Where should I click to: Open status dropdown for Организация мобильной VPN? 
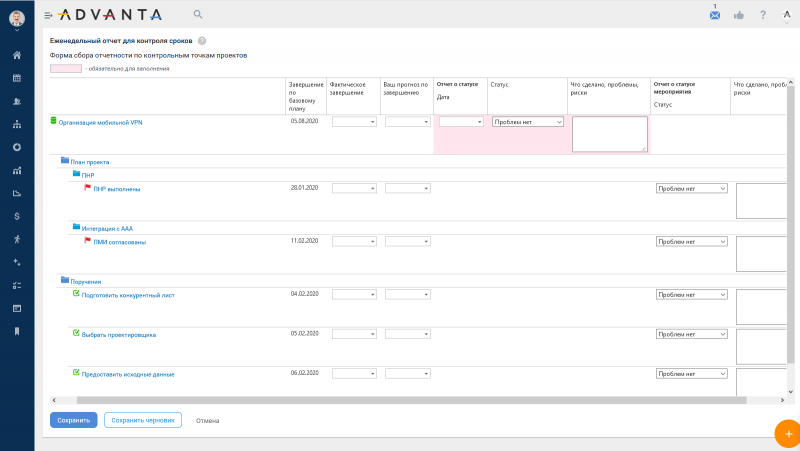point(528,122)
